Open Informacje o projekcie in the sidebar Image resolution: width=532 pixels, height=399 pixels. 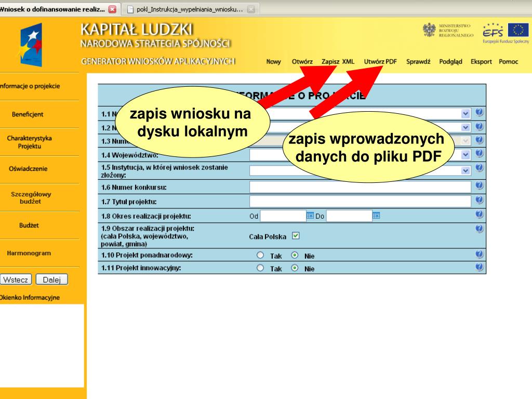(x=30, y=86)
